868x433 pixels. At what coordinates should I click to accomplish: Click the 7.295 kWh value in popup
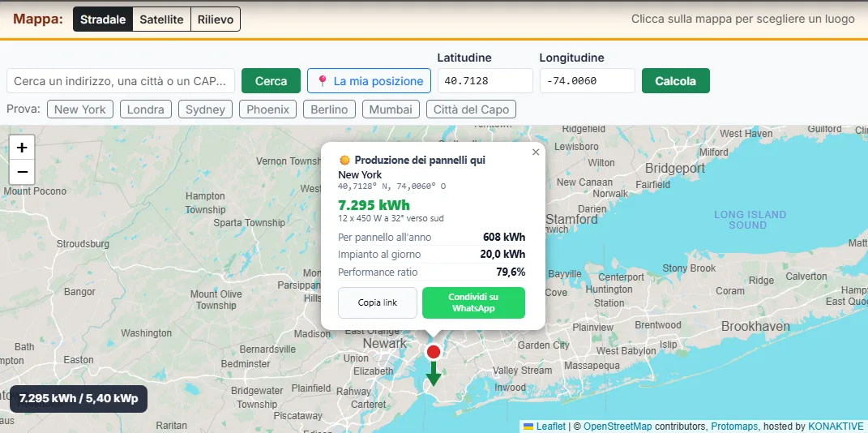[x=374, y=205]
